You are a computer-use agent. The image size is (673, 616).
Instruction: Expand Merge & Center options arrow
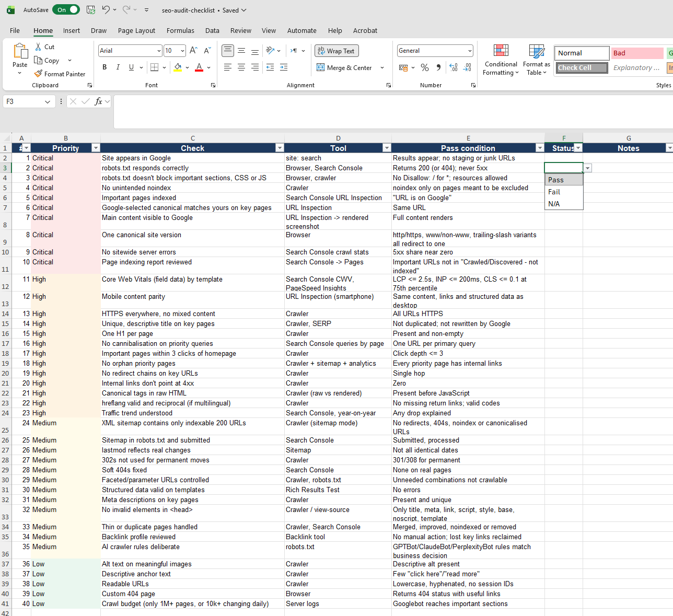pyautogui.click(x=382, y=68)
